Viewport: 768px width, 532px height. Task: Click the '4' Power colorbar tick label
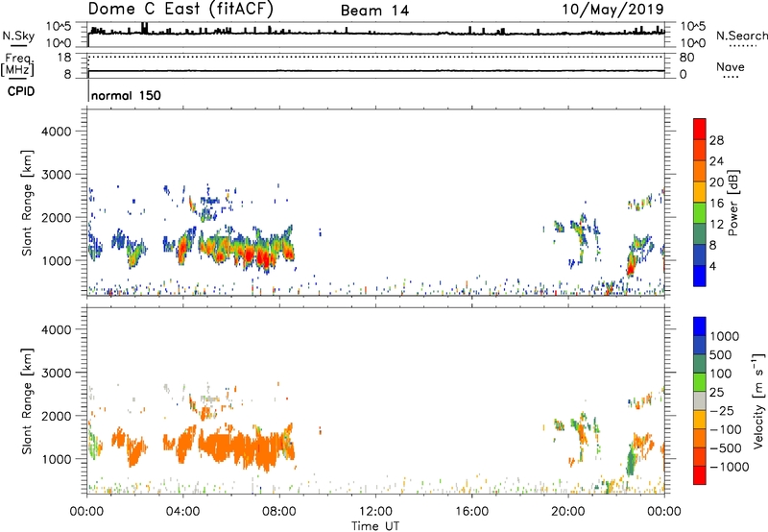tap(712, 266)
